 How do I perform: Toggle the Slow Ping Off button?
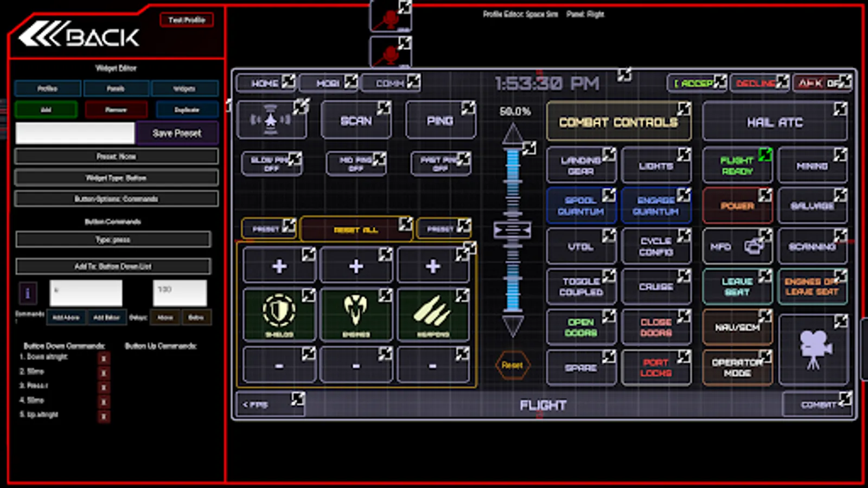tap(271, 164)
